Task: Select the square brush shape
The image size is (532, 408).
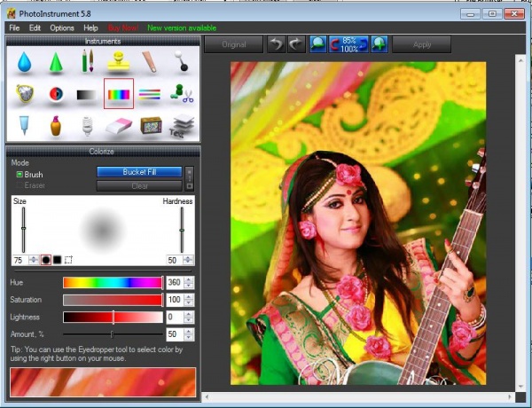Action: 57,260
